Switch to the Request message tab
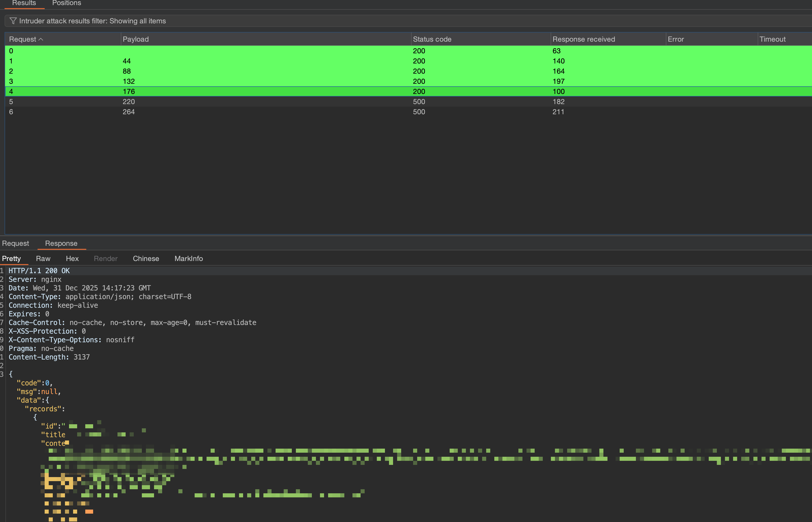The width and height of the screenshot is (812, 522). [x=15, y=243]
